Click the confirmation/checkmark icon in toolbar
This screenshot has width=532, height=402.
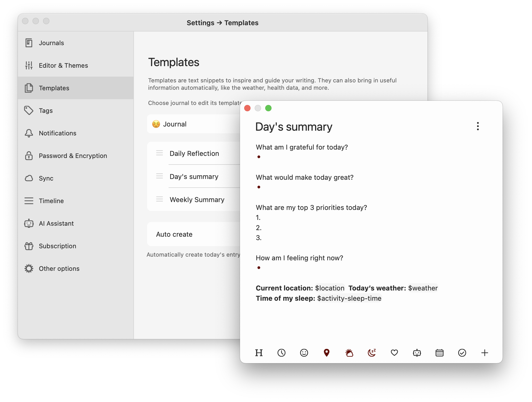461,352
